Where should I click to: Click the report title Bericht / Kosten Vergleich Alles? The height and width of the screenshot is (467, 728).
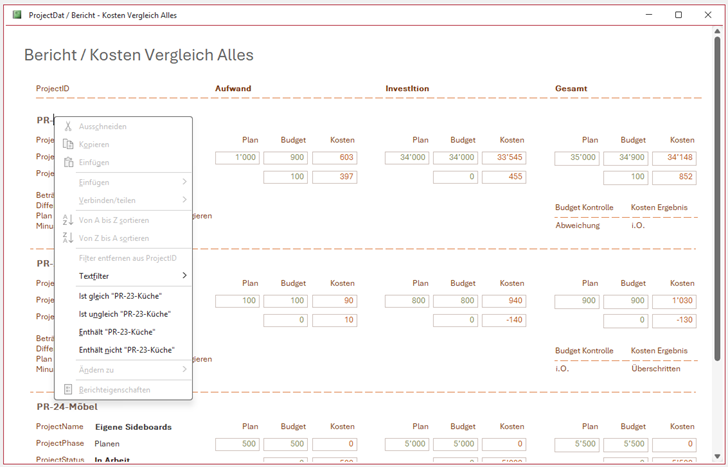[139, 55]
